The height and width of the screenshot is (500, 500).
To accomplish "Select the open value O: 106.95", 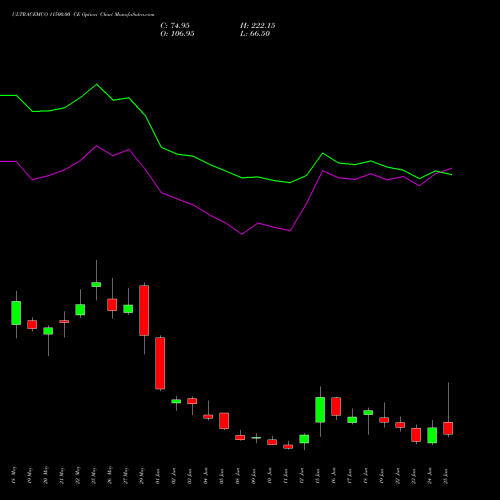I will click(x=177, y=34).
